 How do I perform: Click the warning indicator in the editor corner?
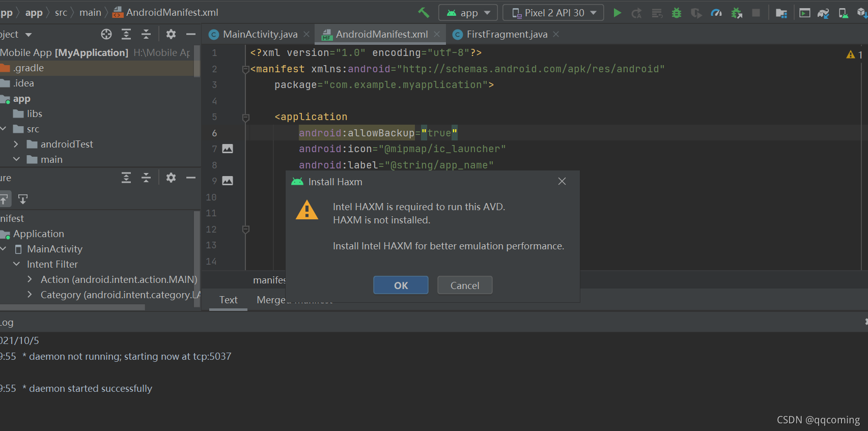(x=854, y=54)
